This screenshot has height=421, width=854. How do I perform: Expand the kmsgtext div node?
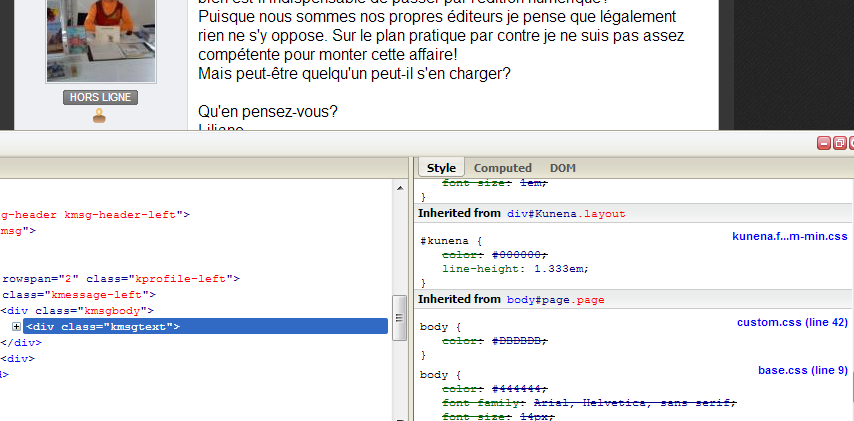(17, 327)
